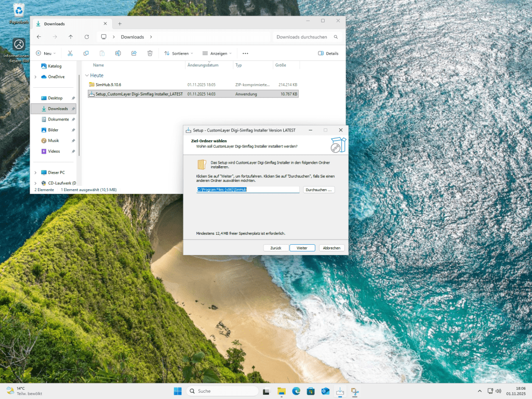Click the installation folder path field
The image size is (532, 399).
click(x=248, y=190)
